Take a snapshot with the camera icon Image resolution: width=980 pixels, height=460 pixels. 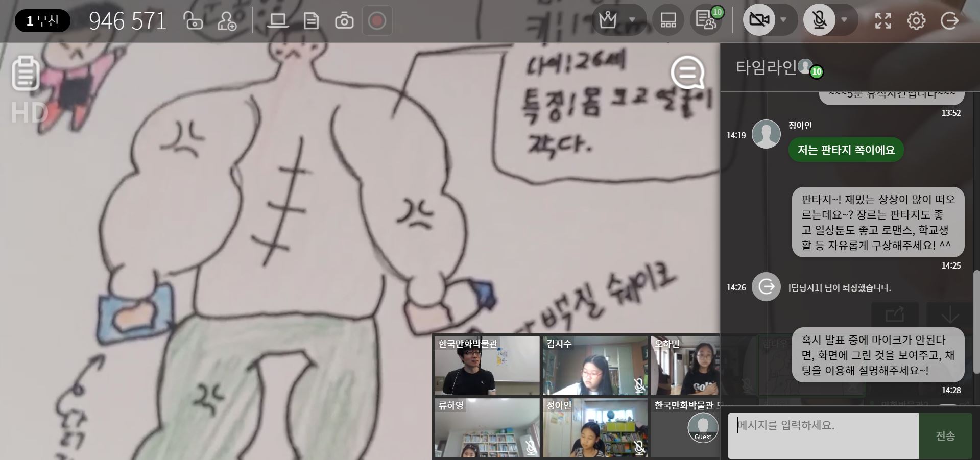pyautogui.click(x=344, y=21)
